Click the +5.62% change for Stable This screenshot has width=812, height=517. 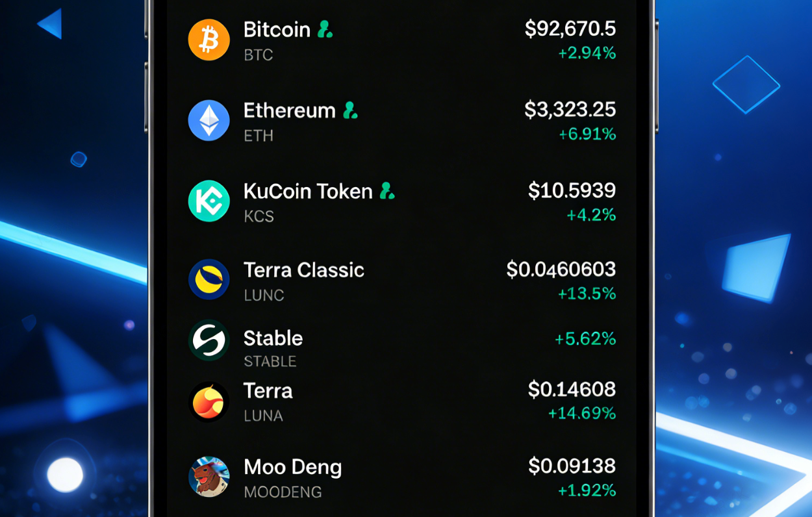pos(586,338)
